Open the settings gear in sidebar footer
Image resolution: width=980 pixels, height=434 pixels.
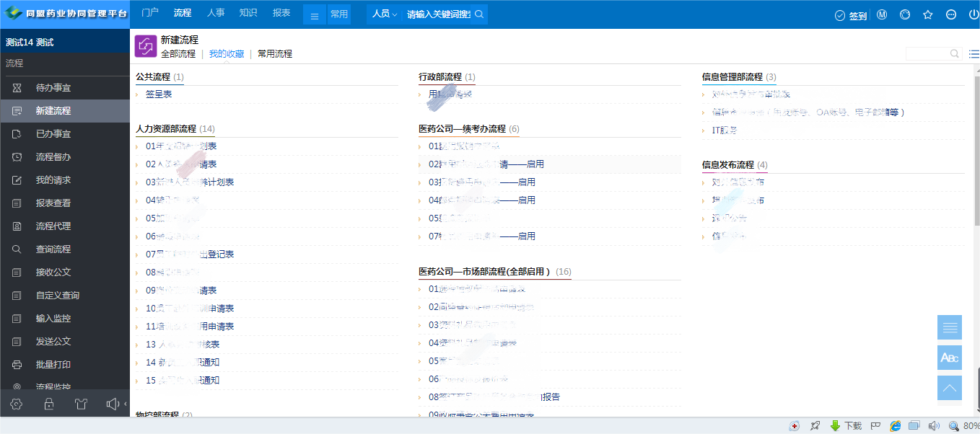coord(17,404)
